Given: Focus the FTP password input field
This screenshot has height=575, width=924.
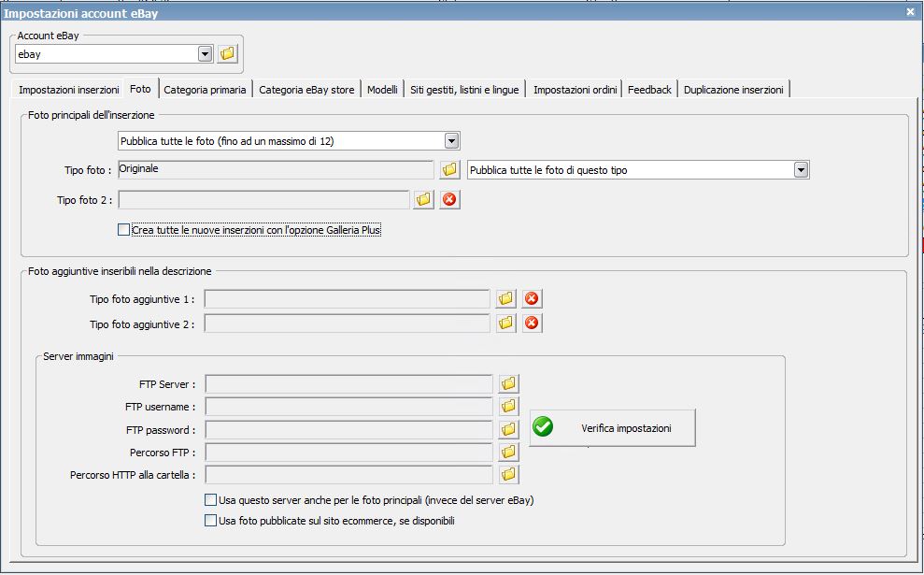Looking at the screenshot, I should click(348, 429).
